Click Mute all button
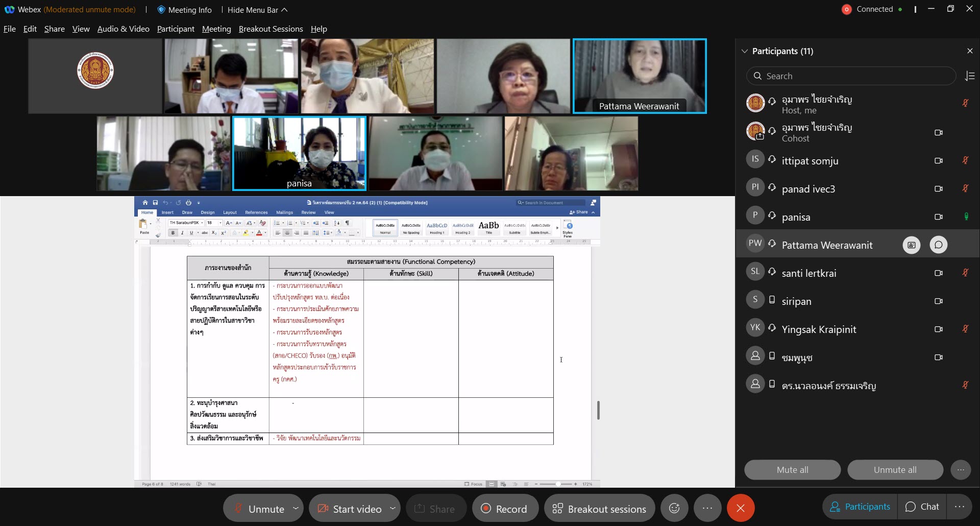 pyautogui.click(x=792, y=470)
